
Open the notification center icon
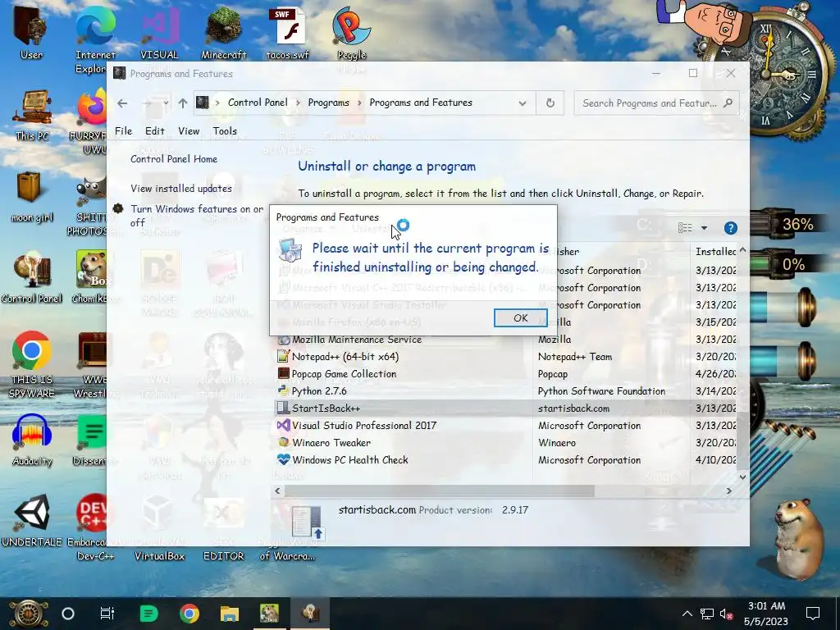pos(813,614)
